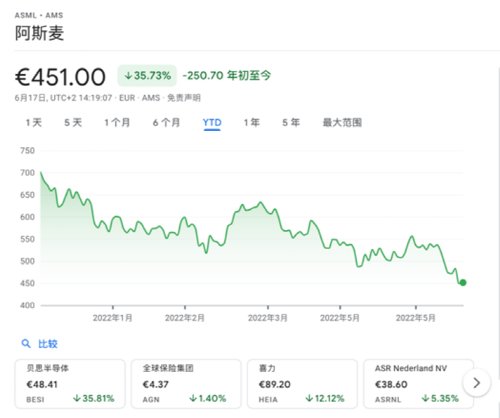Open the 贝思半导体 BESI stock card
Screen dimensions: 500x418
[x=70, y=384]
